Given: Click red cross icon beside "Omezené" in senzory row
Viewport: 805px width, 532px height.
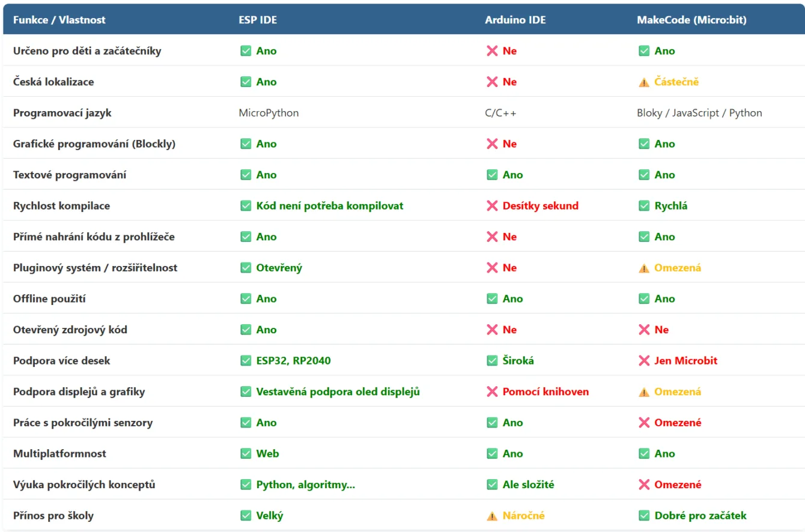Looking at the screenshot, I should click(x=644, y=423).
